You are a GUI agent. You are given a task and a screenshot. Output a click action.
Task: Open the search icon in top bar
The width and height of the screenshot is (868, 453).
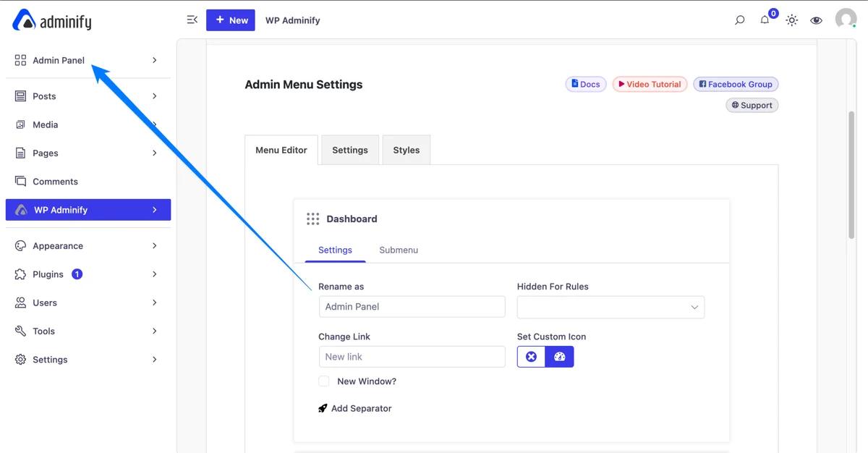coord(739,20)
